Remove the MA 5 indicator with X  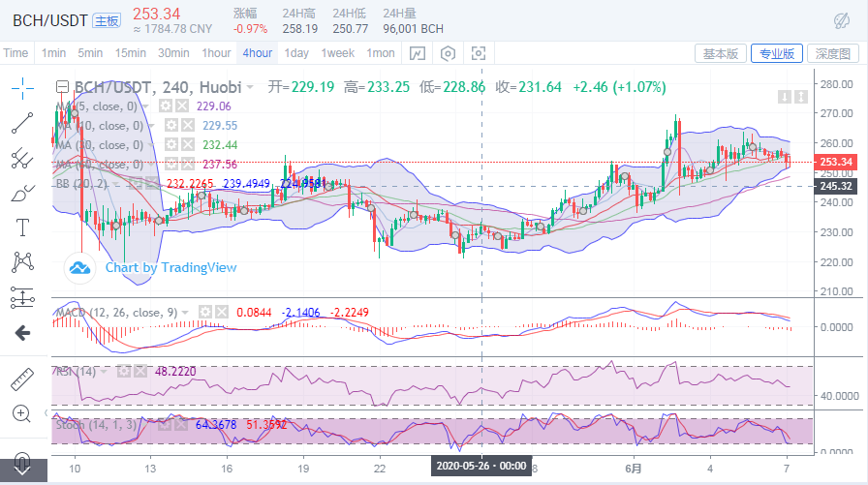click(183, 106)
